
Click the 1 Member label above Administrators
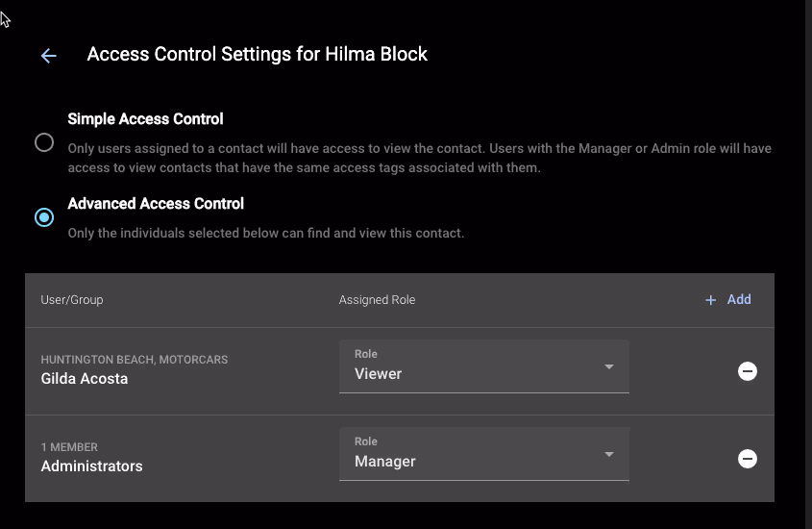pyautogui.click(x=69, y=447)
